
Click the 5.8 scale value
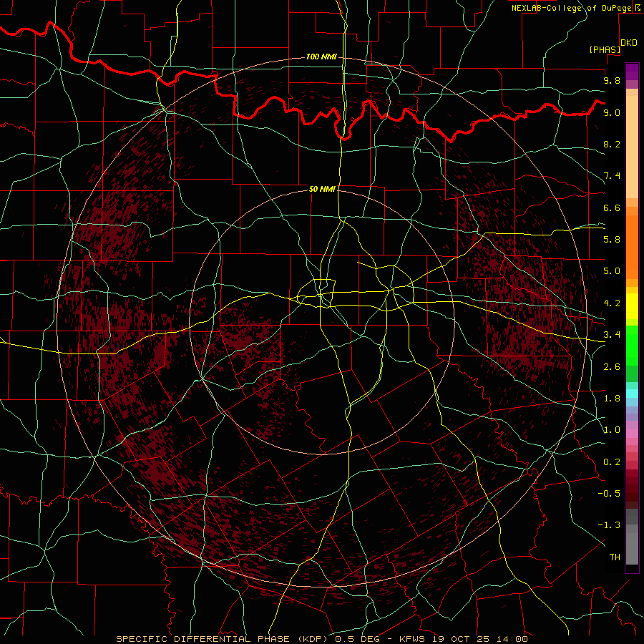tap(612, 240)
